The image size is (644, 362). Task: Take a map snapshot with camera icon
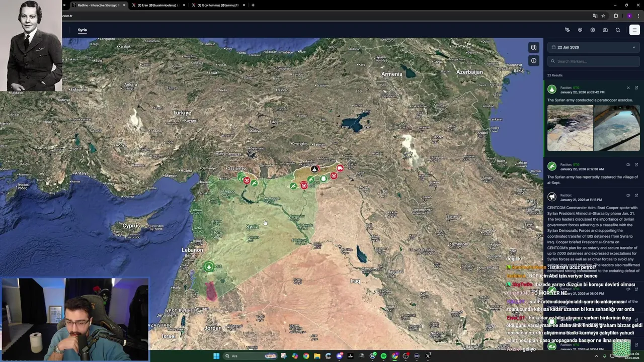[605, 30]
